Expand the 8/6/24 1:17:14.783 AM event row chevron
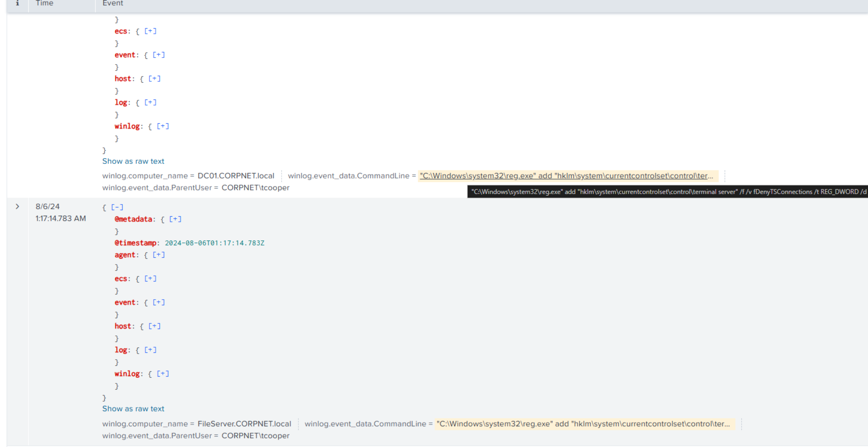Viewport: 868px width, 447px height. tap(17, 207)
